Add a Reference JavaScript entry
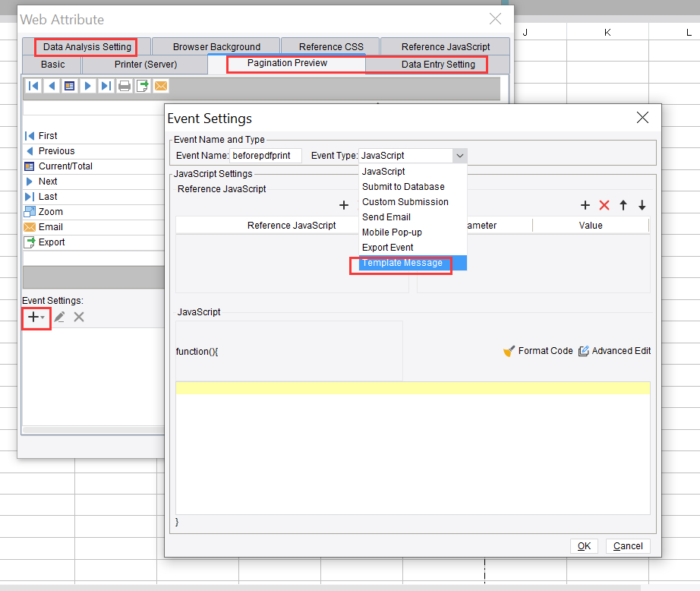700x591 pixels. (344, 205)
